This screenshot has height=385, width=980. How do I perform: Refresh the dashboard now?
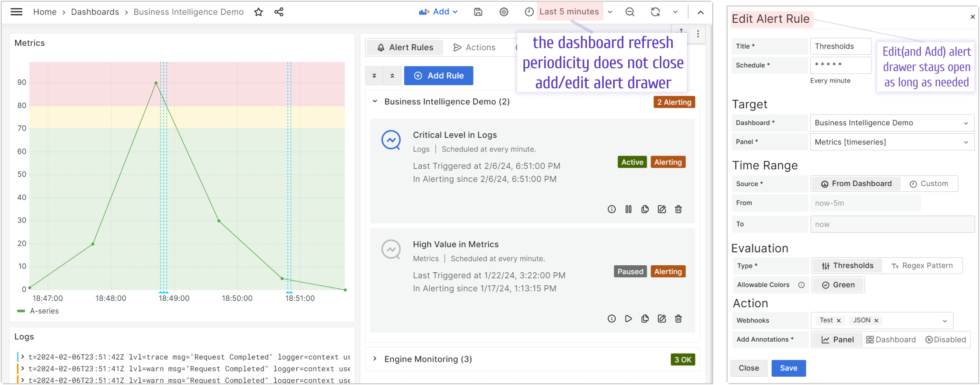(x=655, y=12)
